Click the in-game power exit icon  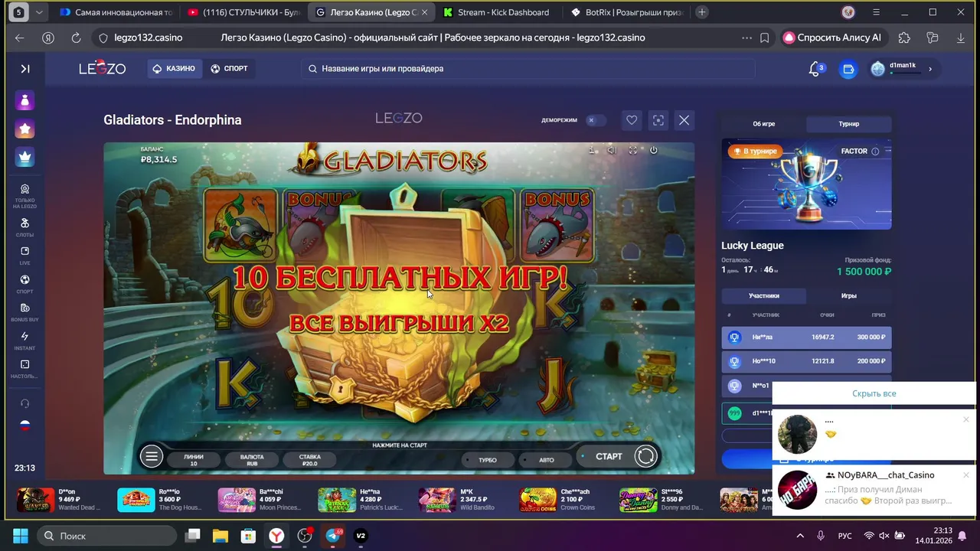[654, 150]
